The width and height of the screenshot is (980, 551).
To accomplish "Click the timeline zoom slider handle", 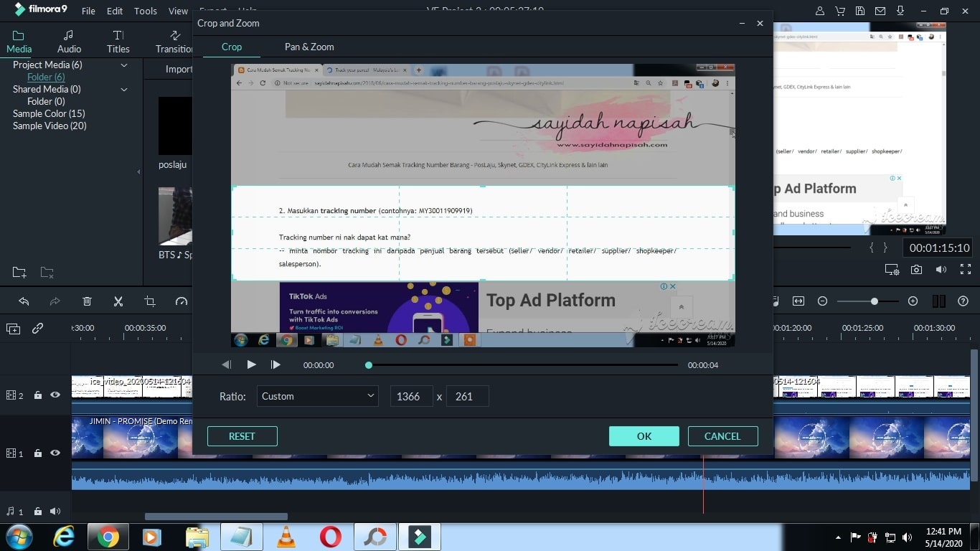I will pos(874,301).
